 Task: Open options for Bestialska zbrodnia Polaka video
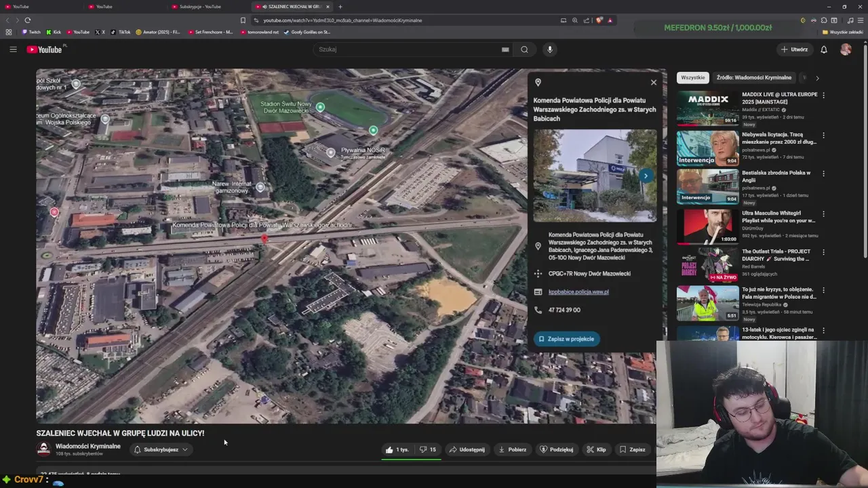(x=823, y=174)
